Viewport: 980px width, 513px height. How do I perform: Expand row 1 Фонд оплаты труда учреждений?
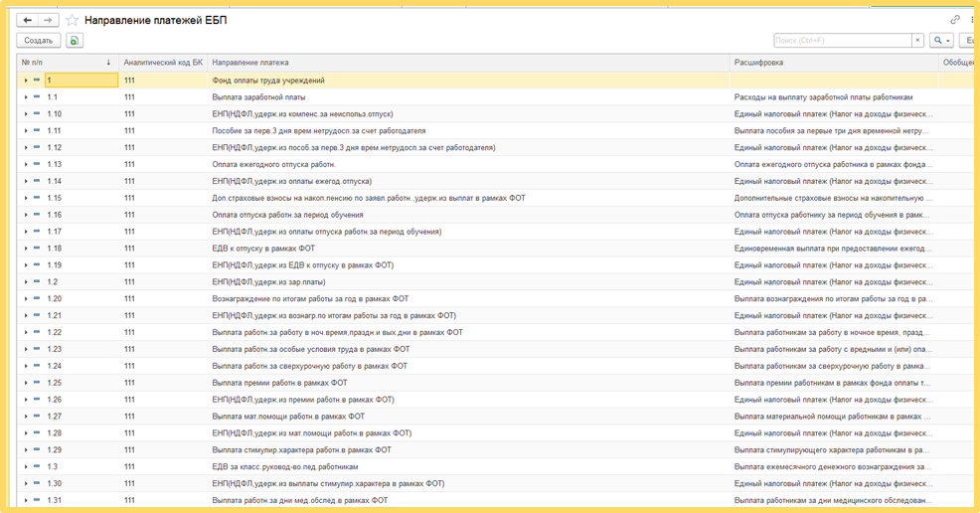point(26,81)
